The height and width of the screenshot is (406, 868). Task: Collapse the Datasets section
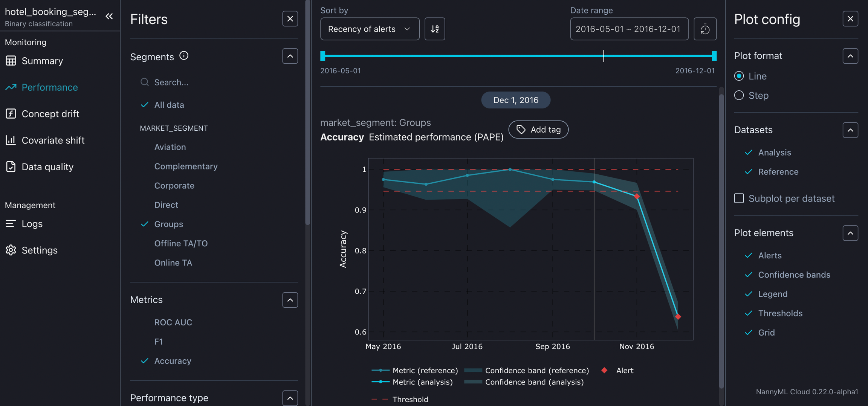[850, 130]
